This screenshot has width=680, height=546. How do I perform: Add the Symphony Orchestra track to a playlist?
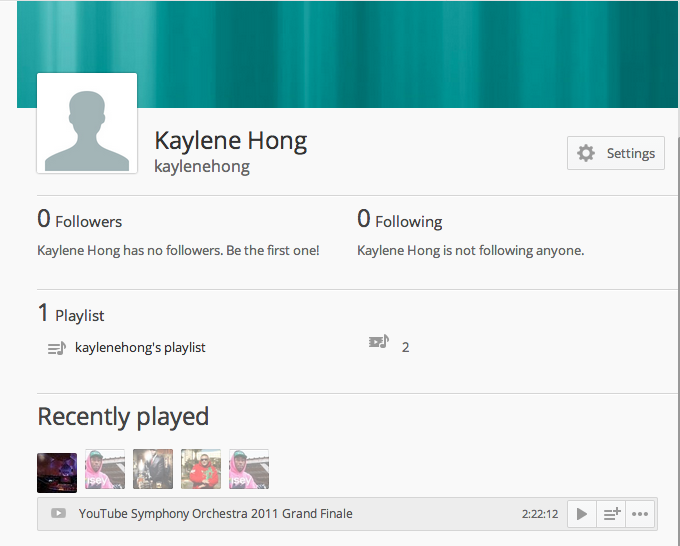coord(611,514)
